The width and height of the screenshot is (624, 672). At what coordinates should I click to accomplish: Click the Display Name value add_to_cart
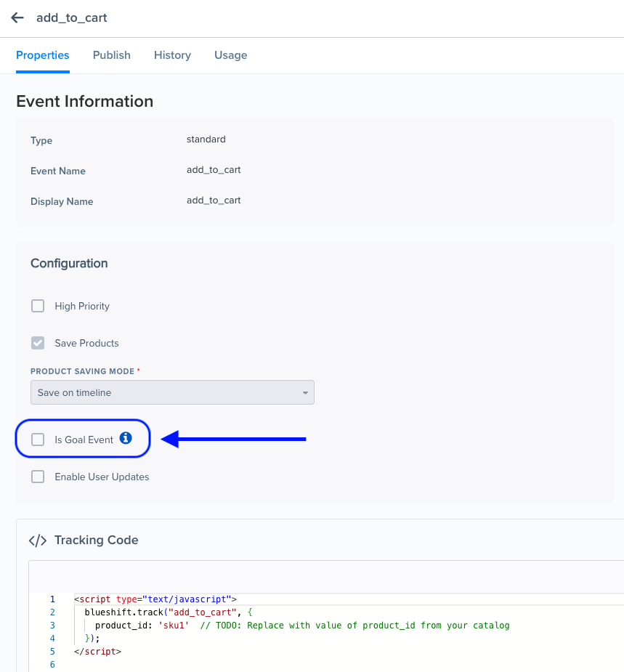click(x=214, y=201)
